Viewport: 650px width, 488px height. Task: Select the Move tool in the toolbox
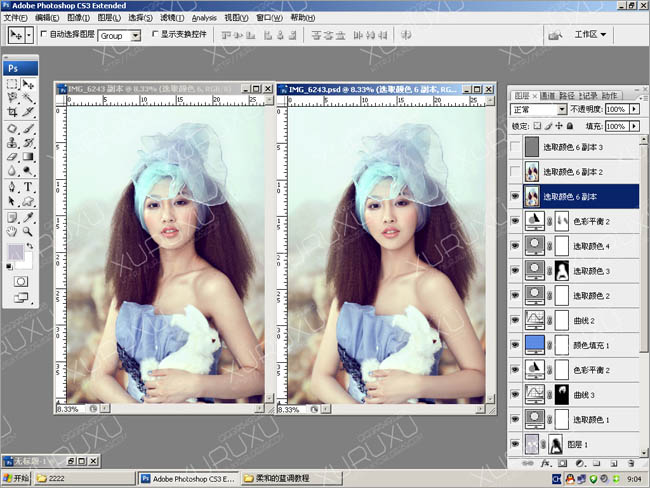(28, 85)
